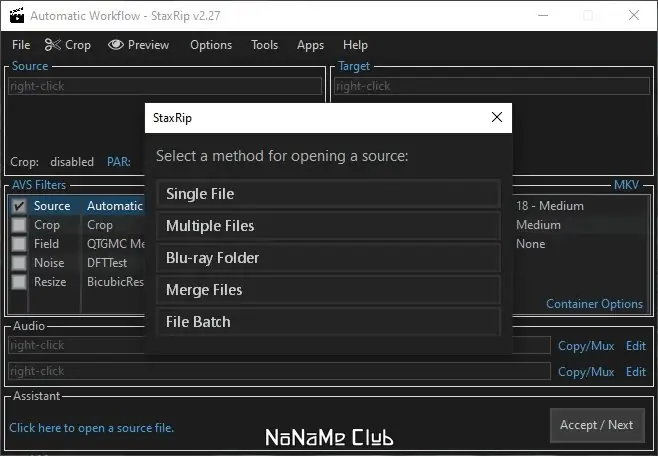The height and width of the screenshot is (456, 658).
Task: Choose Single File opening method
Action: [x=329, y=194]
